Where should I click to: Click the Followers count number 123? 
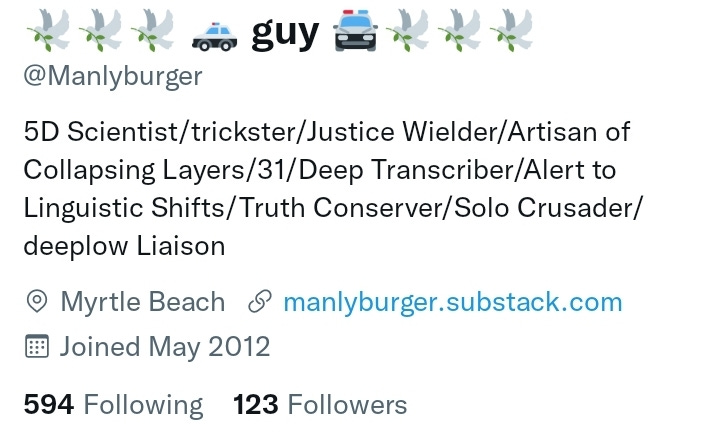pos(255,405)
